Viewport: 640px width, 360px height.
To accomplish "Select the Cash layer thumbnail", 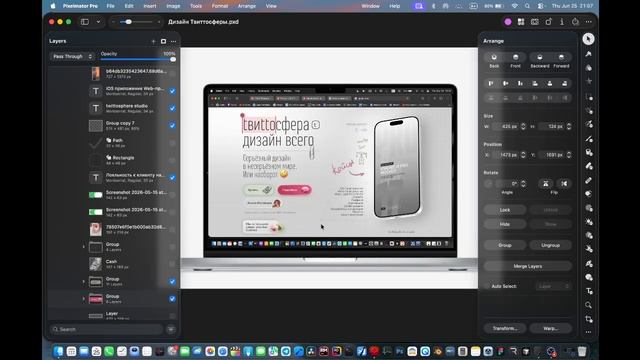I will (x=96, y=264).
